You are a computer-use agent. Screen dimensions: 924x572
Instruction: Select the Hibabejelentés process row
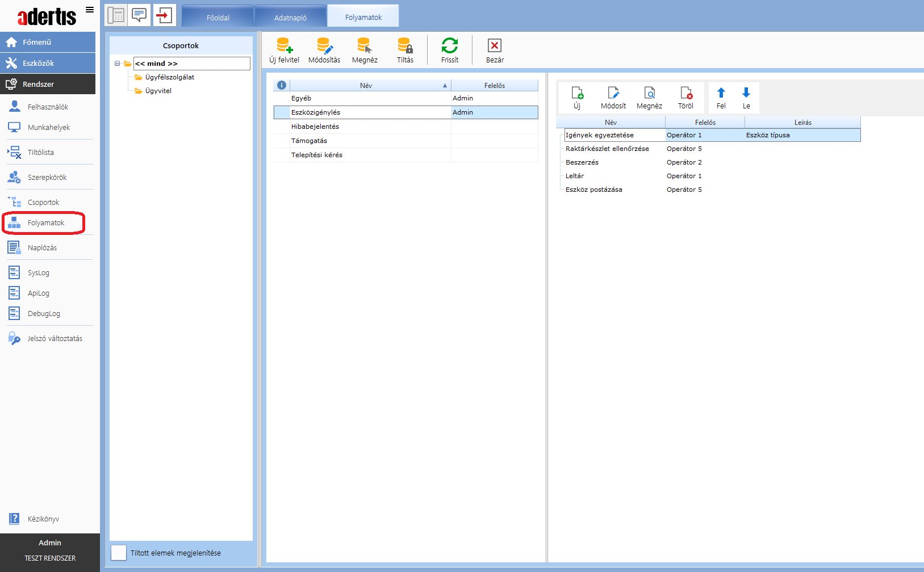(315, 127)
